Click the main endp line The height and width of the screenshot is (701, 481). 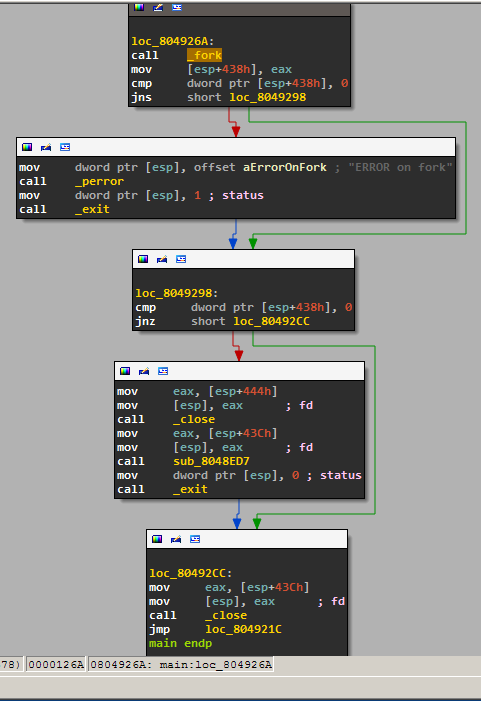tap(181, 643)
